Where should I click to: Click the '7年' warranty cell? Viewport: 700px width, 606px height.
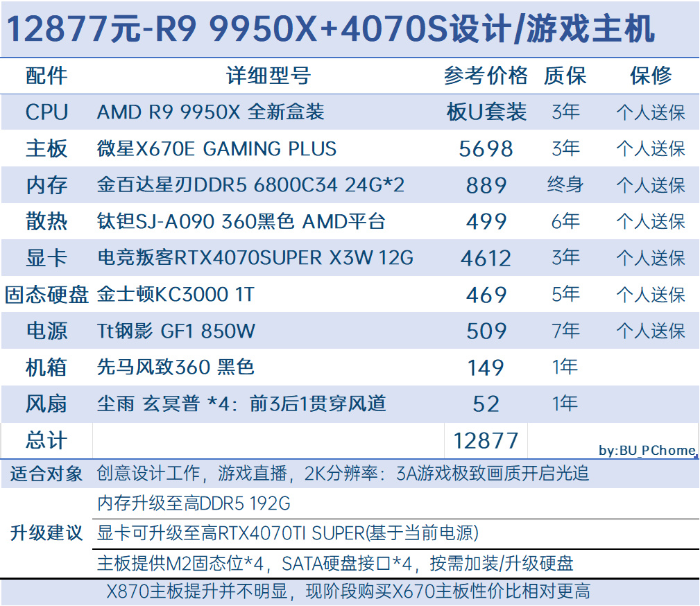pos(565,331)
